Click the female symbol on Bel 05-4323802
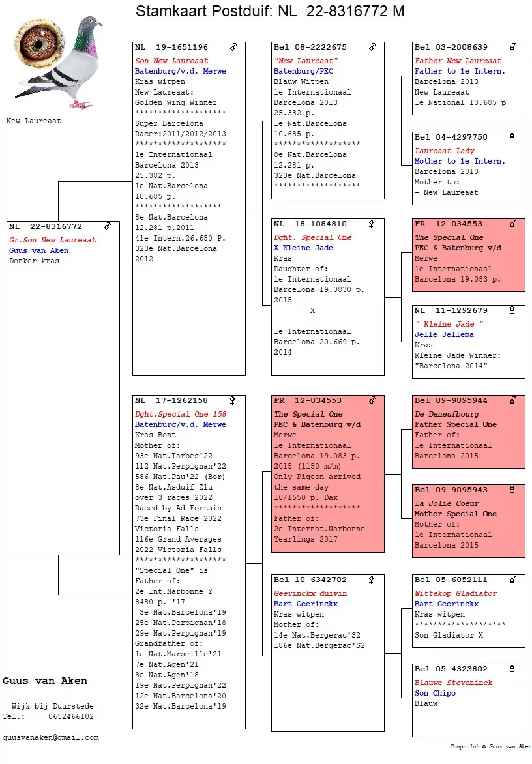 512,669
